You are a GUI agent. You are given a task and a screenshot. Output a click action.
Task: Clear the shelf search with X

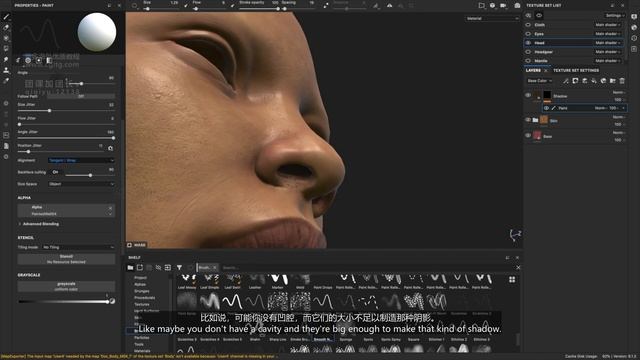pyautogui.click(x=518, y=268)
